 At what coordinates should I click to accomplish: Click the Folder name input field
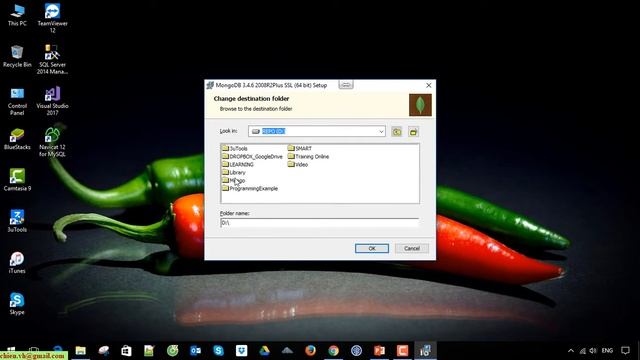(x=319, y=222)
